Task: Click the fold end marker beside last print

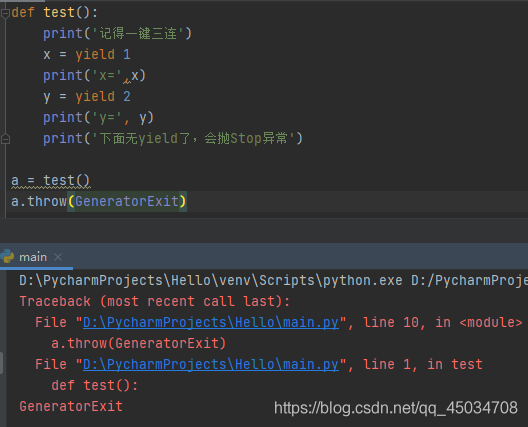Action: click(5, 139)
